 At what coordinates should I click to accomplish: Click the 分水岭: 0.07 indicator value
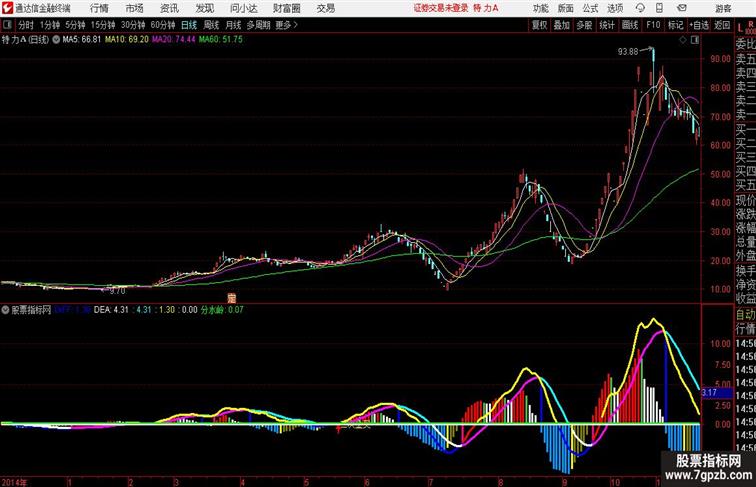click(222, 310)
